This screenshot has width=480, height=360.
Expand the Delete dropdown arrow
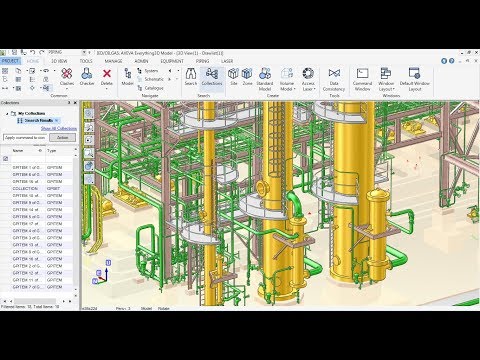click(x=107, y=89)
